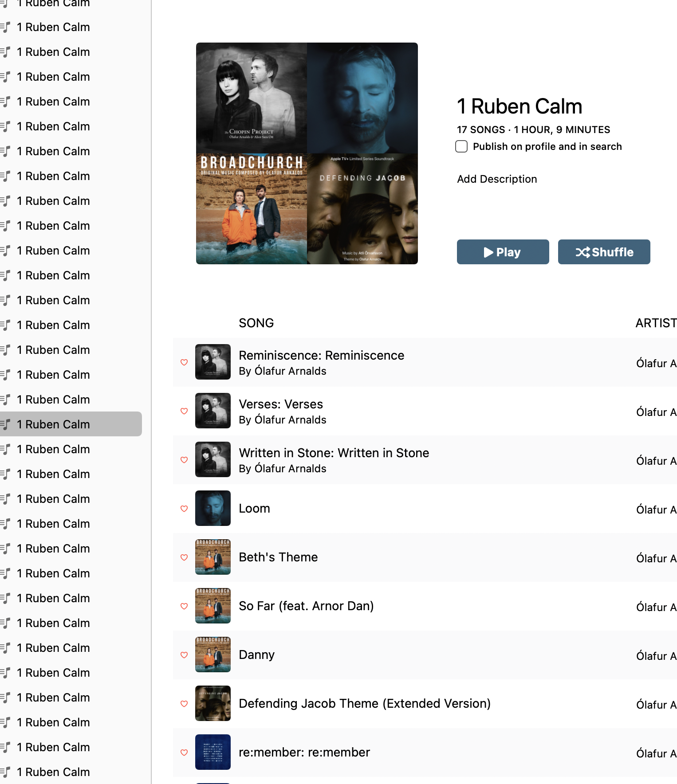Viewport: 677px width, 784px height.
Task: Click Add Description text
Action: coord(497,179)
